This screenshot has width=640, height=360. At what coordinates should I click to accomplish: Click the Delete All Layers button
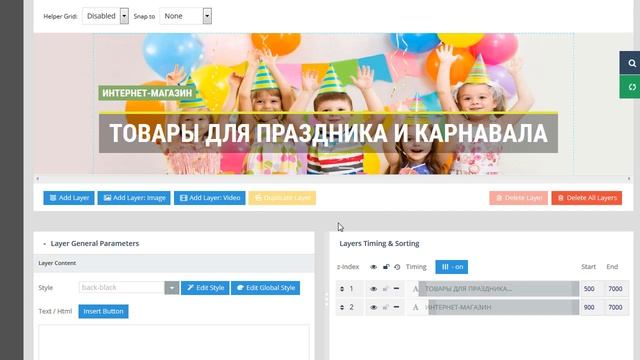[587, 198]
